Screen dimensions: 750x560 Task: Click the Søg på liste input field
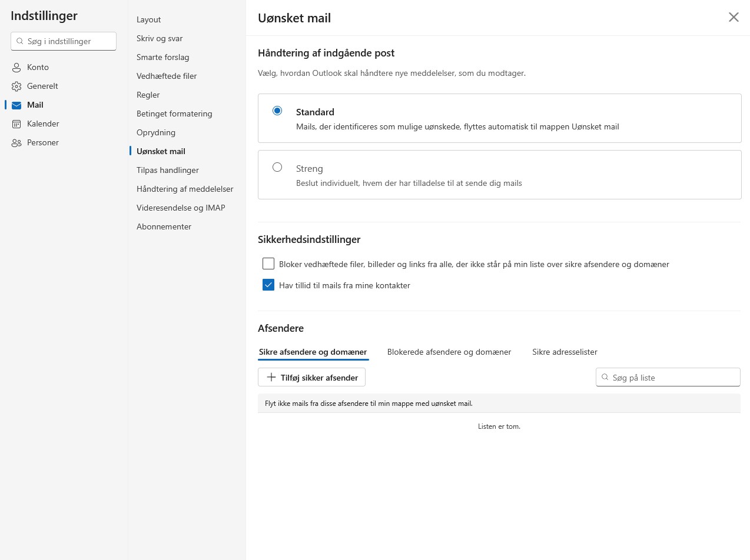click(668, 378)
